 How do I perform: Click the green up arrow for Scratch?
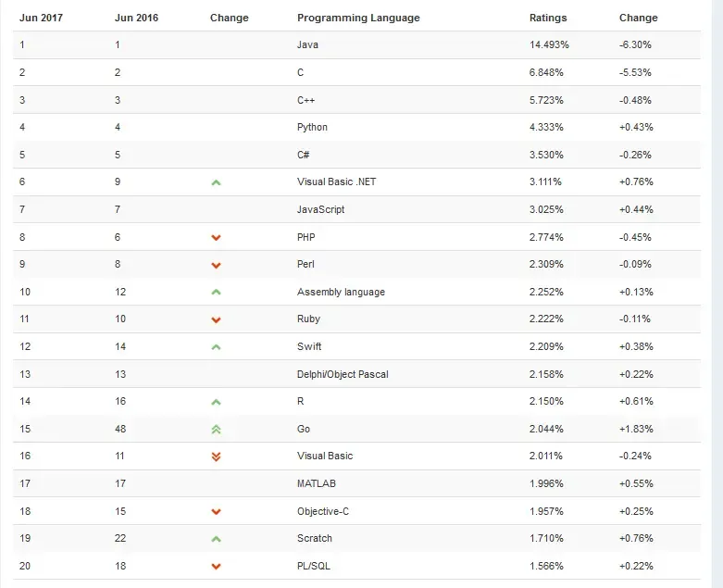coord(216,539)
